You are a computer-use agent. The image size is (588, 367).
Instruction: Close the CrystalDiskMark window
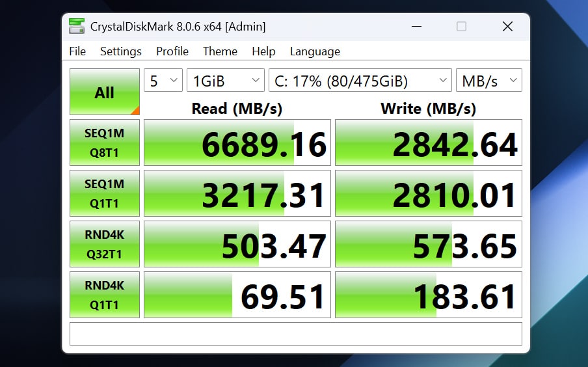tap(507, 27)
